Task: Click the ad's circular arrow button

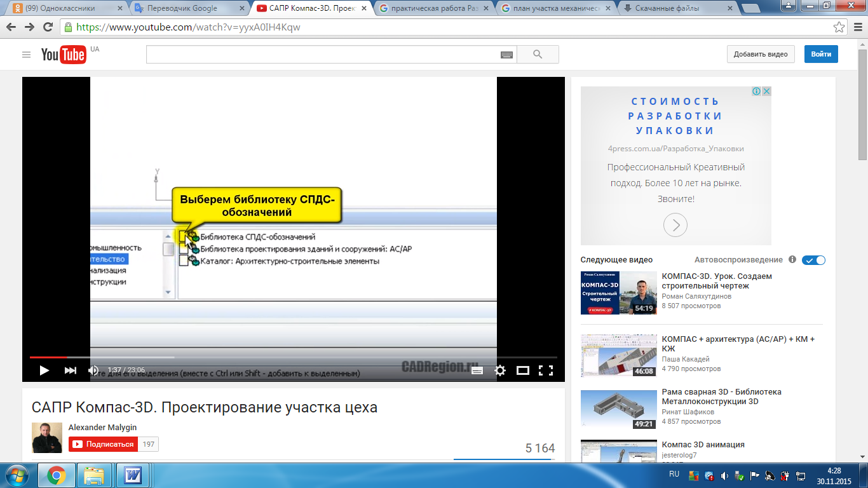Action: (675, 225)
